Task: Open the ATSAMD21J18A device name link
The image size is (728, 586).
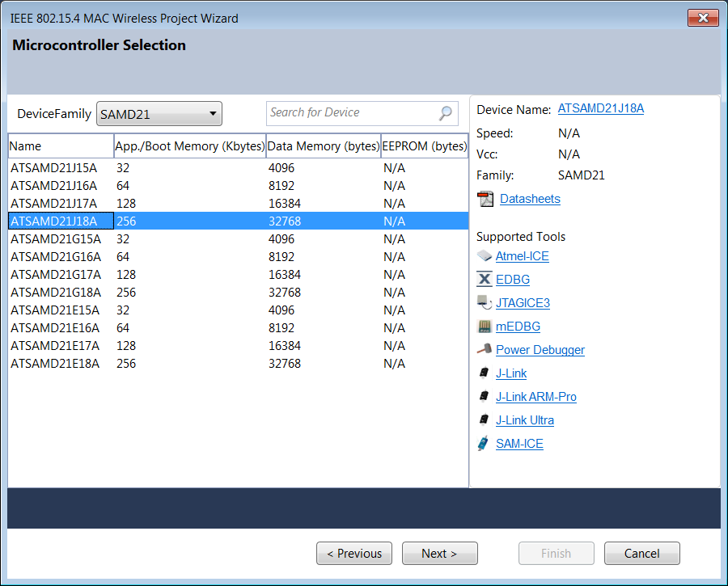Action: point(601,108)
